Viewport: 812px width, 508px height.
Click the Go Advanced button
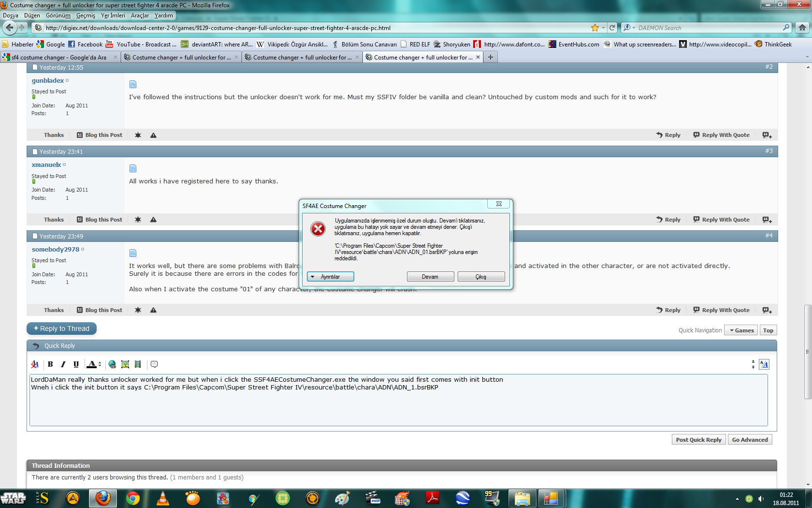coord(750,440)
